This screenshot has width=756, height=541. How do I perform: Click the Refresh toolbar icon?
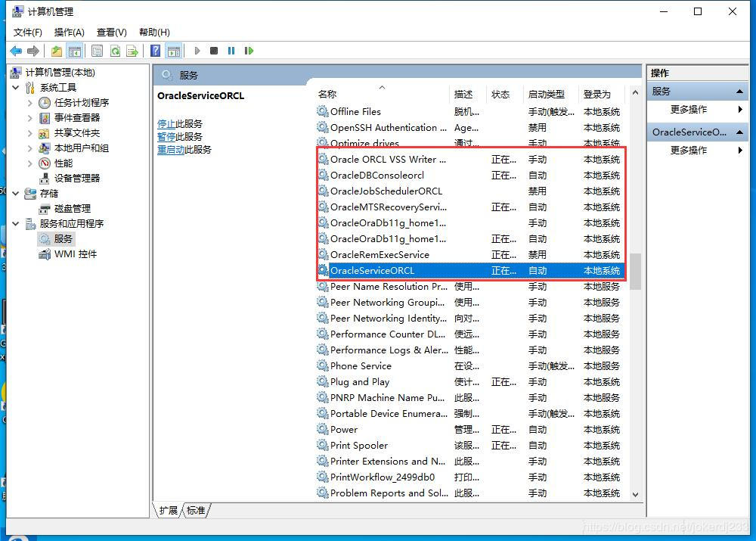click(115, 51)
